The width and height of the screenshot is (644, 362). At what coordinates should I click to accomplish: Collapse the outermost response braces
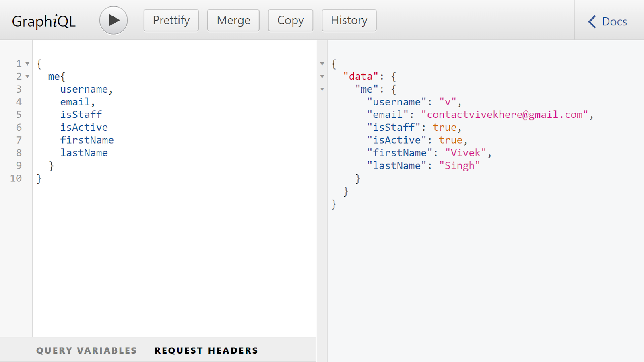[322, 64]
